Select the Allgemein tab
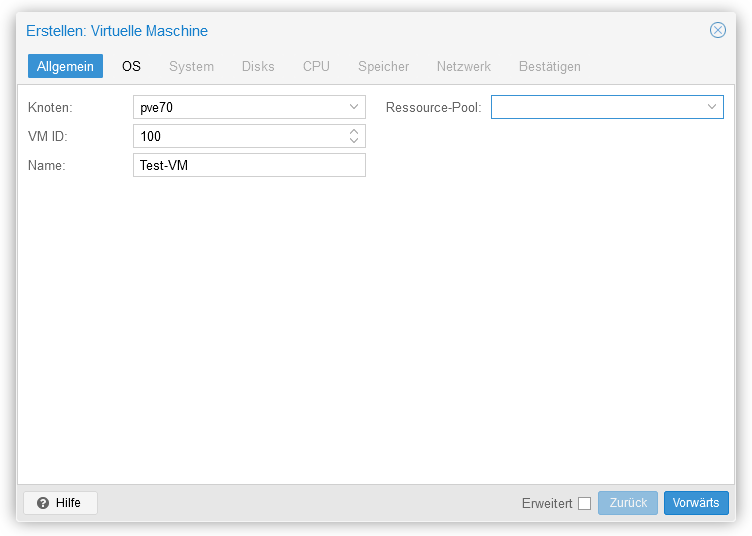This screenshot has width=752, height=536. (x=65, y=66)
